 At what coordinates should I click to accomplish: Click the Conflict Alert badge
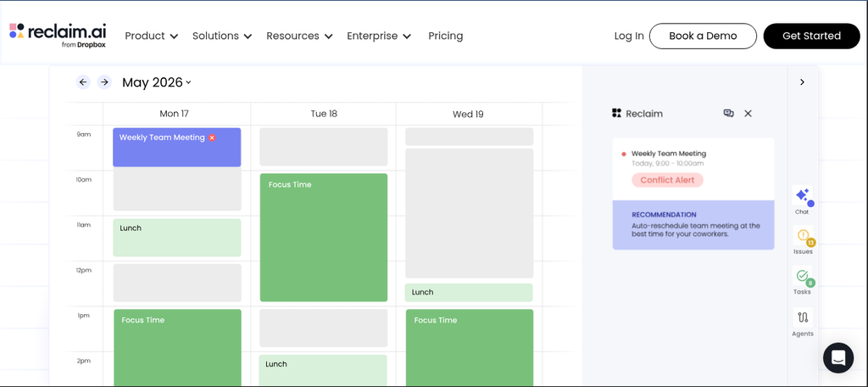coord(667,180)
